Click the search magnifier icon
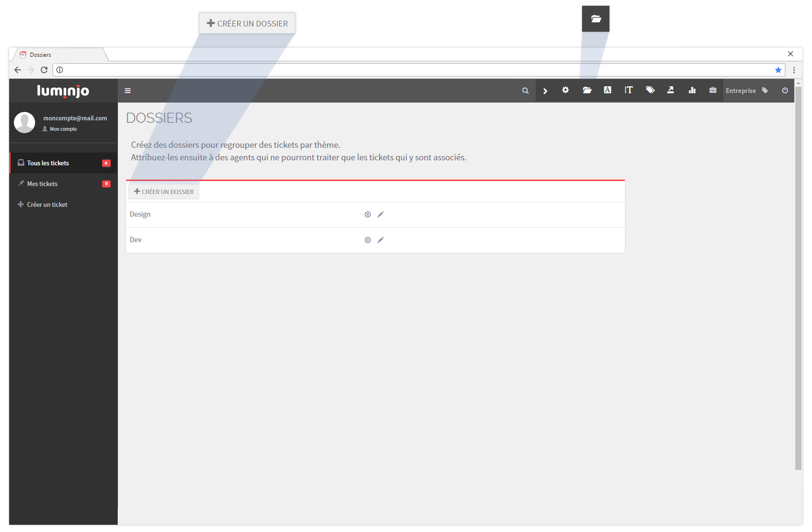812x532 pixels. [x=525, y=91]
